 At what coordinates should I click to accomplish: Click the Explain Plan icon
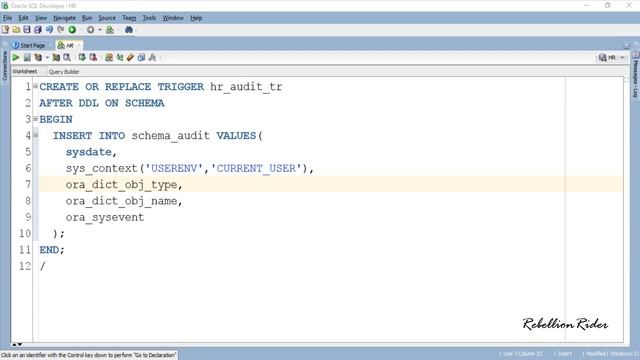tap(38, 58)
